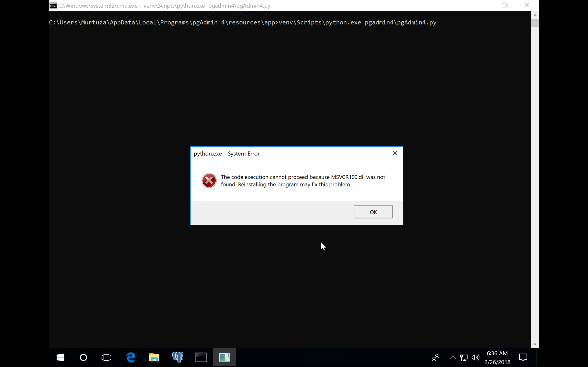Switch to pgAdmin elephant taskbar icon
This screenshot has width=588, height=367.
point(178,357)
